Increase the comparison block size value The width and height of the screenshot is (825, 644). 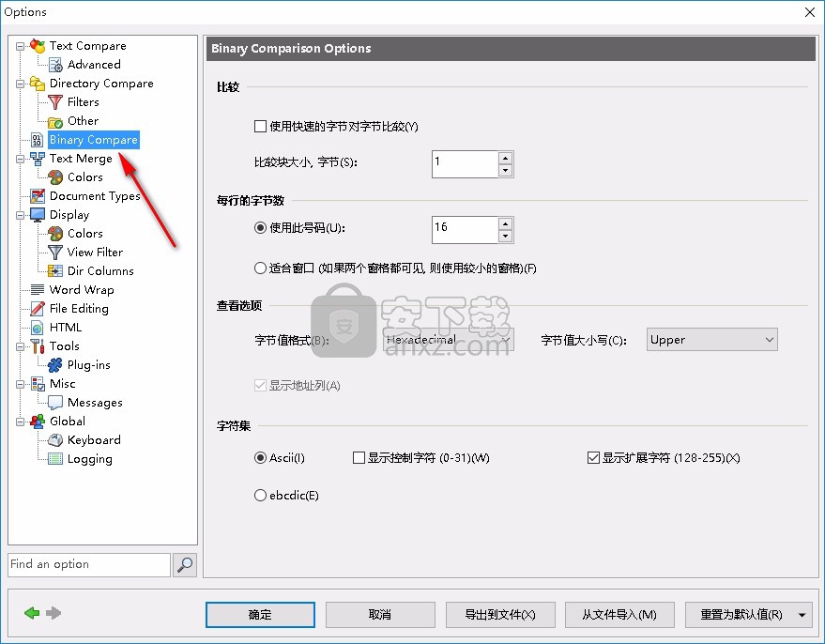[x=506, y=159]
